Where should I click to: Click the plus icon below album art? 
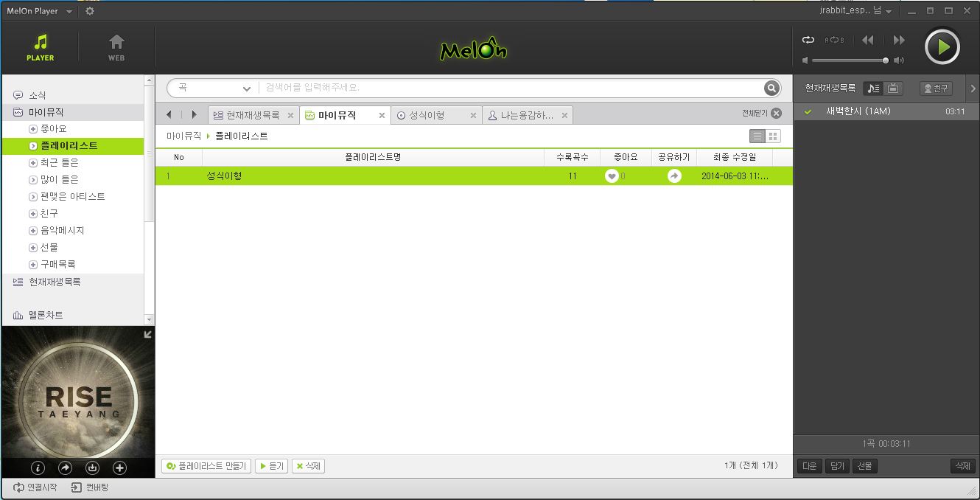click(x=119, y=468)
